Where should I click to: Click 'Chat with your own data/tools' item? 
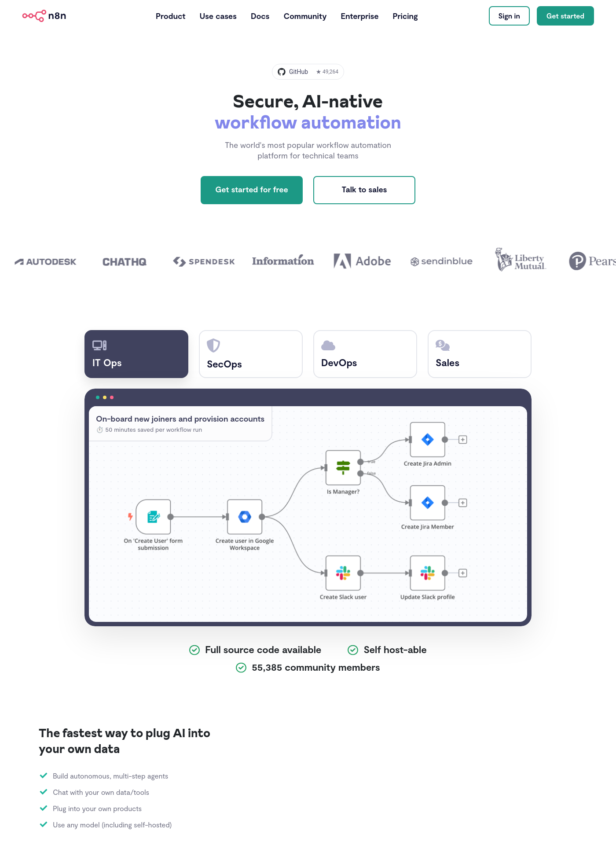tap(101, 792)
